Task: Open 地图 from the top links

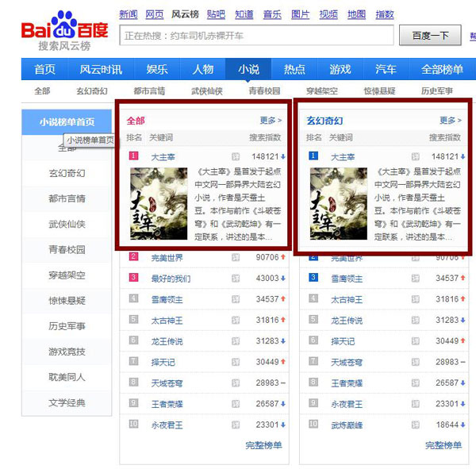Action: (x=356, y=14)
